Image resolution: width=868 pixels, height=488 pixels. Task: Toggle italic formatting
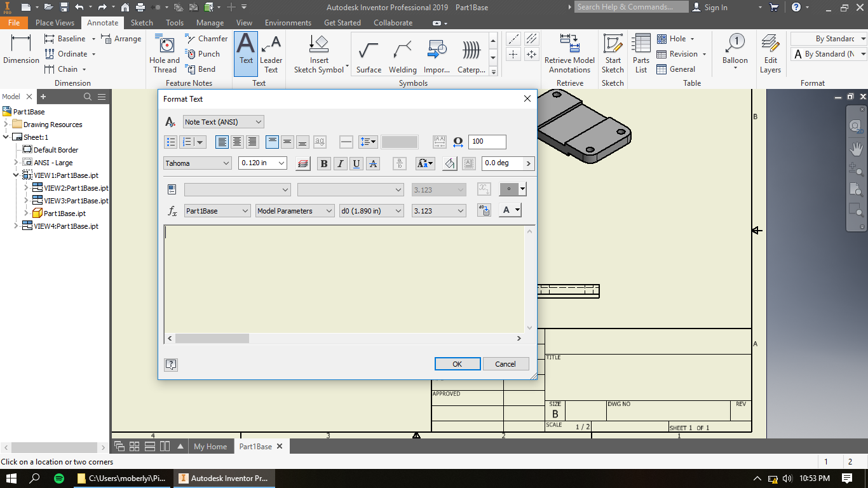[341, 163]
